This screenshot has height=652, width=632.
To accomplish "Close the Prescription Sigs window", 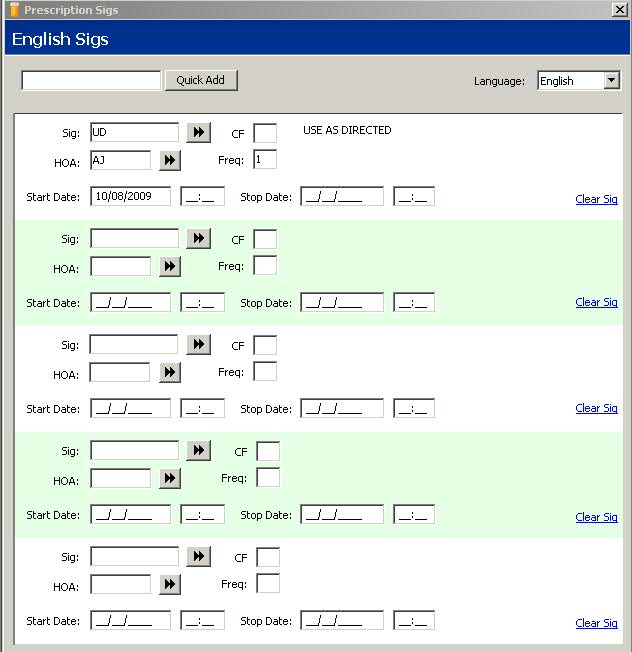I will 620,9.
